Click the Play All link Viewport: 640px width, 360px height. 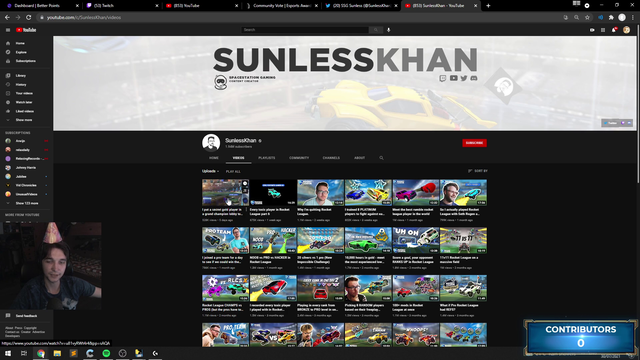233,171
